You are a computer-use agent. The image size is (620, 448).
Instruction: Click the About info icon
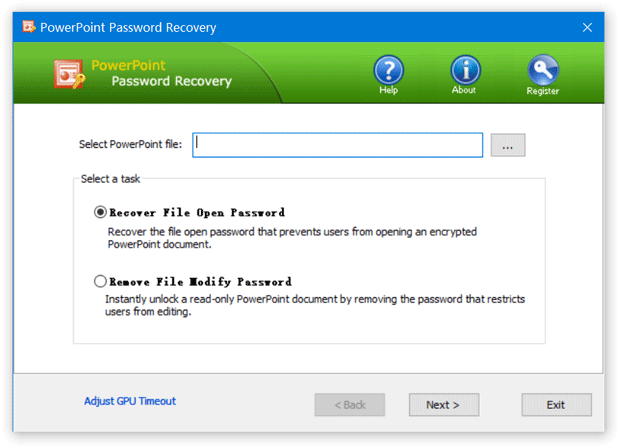(x=465, y=69)
